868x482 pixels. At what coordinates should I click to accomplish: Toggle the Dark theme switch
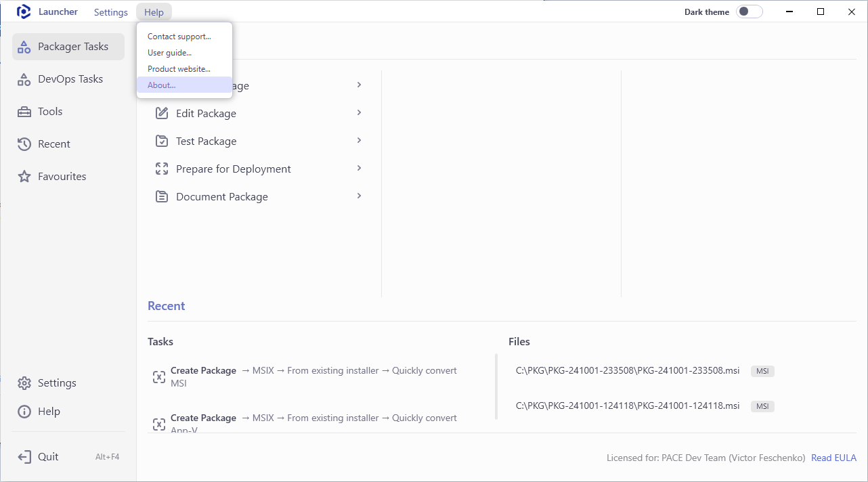(x=750, y=12)
